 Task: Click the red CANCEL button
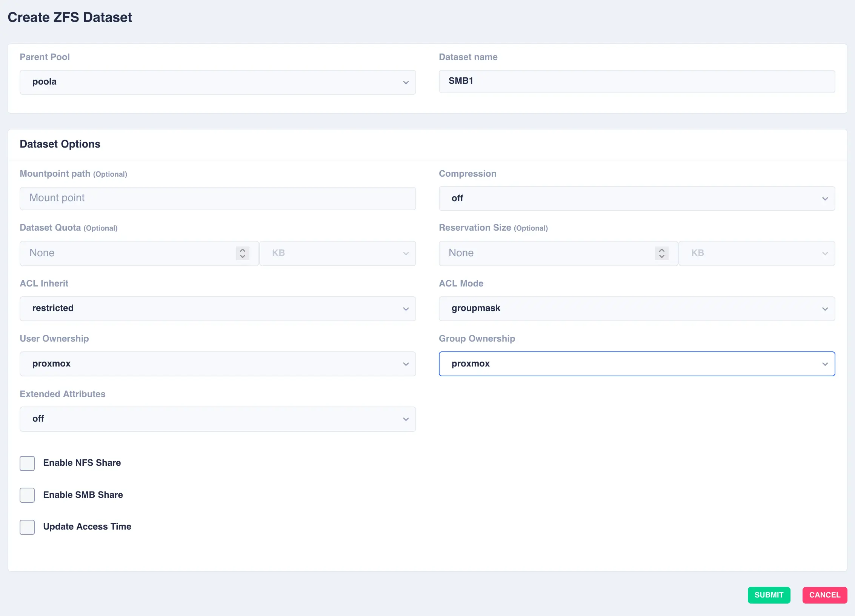coord(825,595)
